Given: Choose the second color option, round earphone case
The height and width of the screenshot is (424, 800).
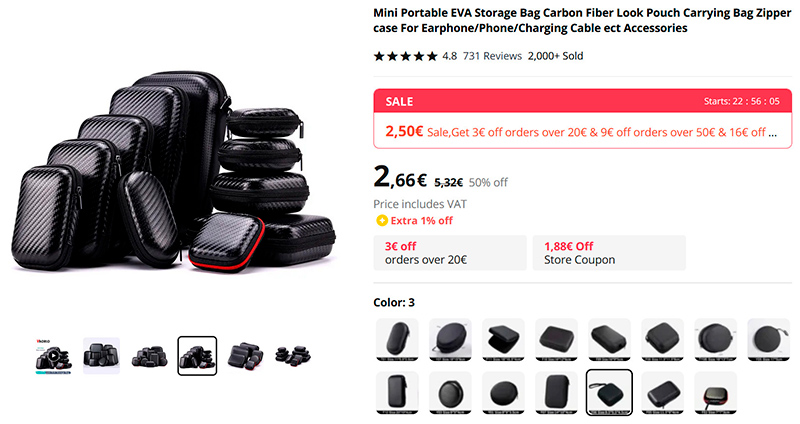Looking at the screenshot, I should [451, 339].
